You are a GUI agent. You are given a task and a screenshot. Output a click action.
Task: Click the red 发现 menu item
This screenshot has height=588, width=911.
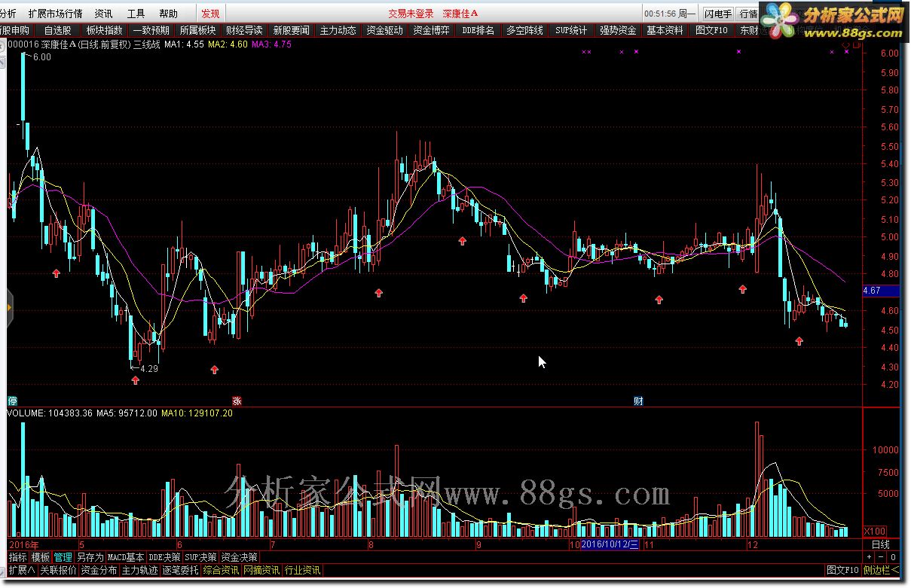(x=211, y=14)
